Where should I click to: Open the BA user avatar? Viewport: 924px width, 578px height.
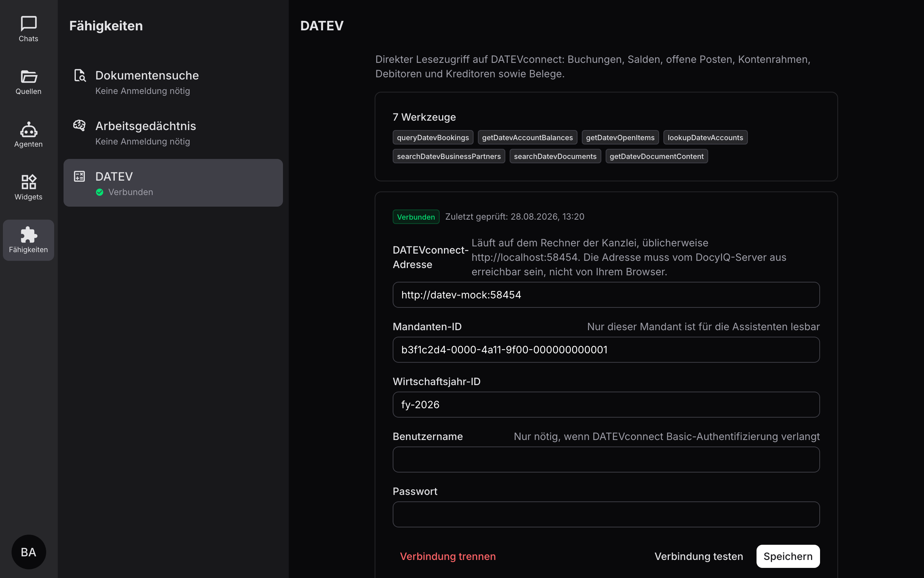point(29,552)
